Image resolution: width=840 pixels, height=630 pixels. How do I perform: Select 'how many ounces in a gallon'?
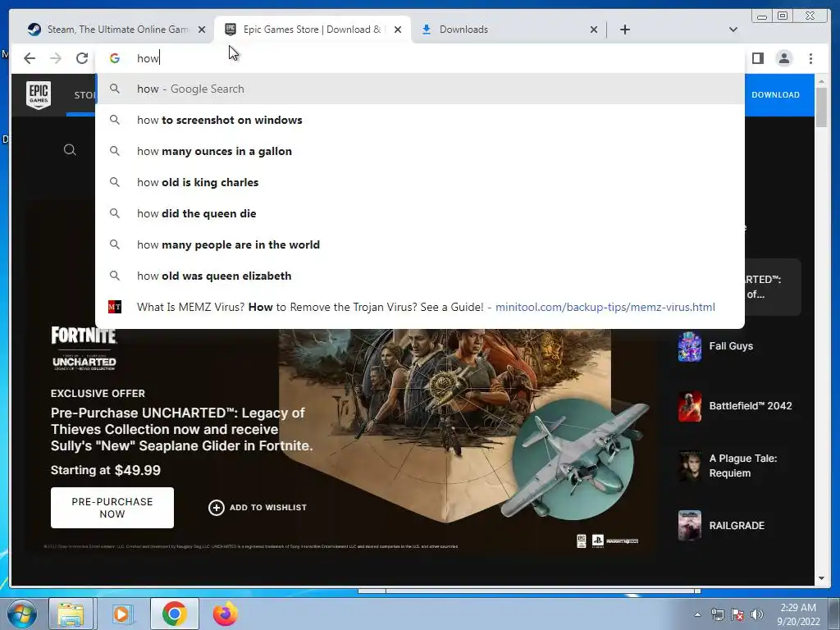420,151
